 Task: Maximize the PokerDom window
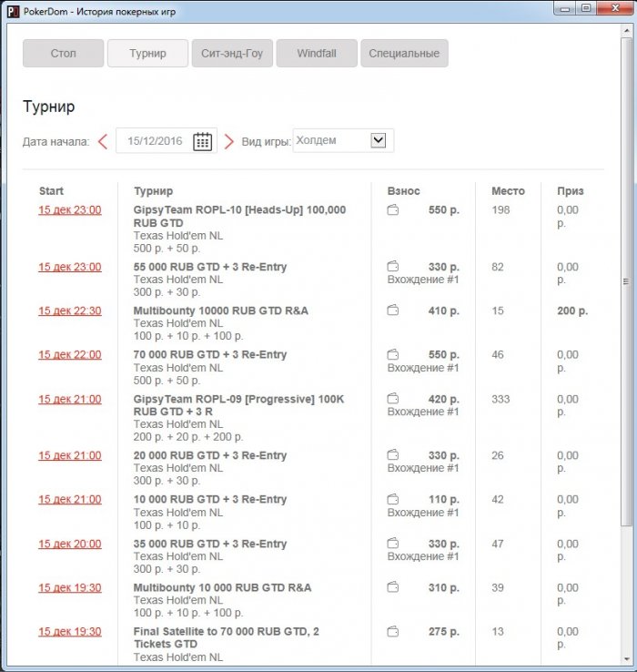(x=586, y=8)
